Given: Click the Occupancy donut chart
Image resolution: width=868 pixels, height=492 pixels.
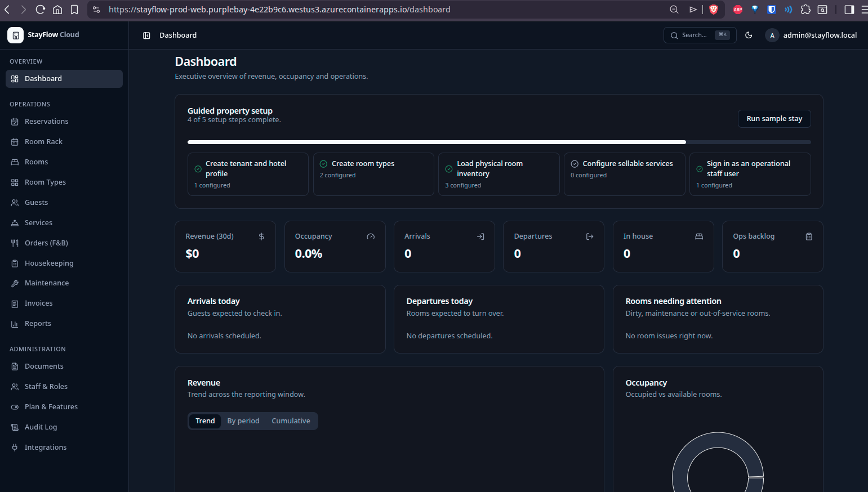Looking at the screenshot, I should (x=718, y=463).
